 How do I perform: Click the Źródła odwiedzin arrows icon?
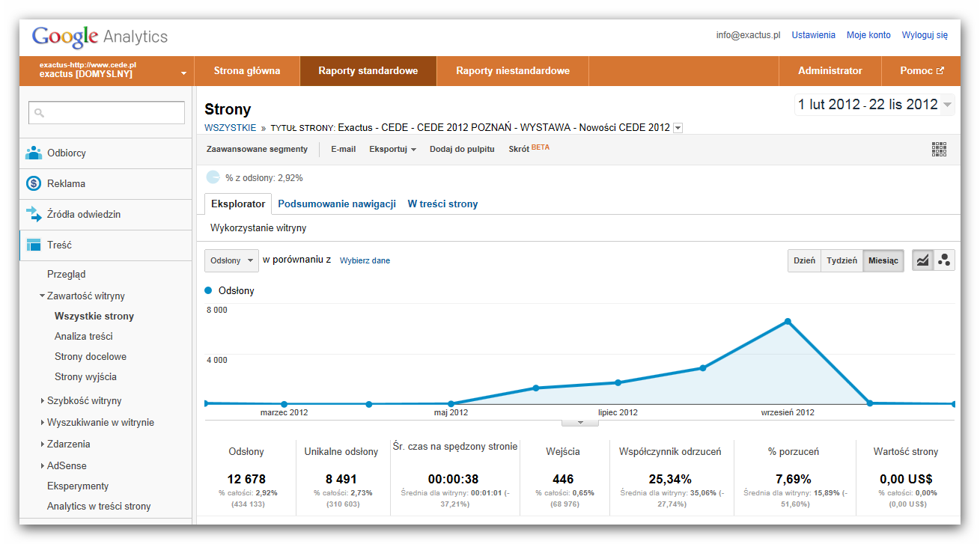34,214
